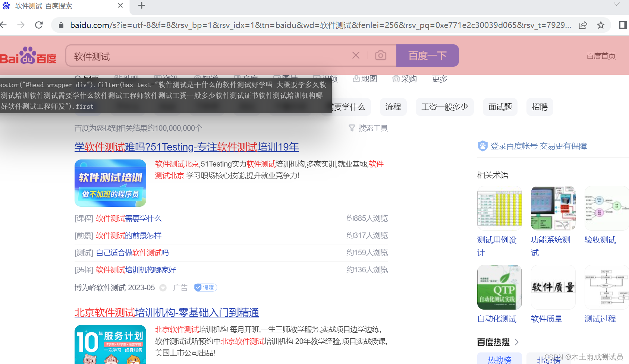Image resolution: width=629 pixels, height=364 pixels.
Task: Click 测试用例设计 term link
Action: point(497,246)
